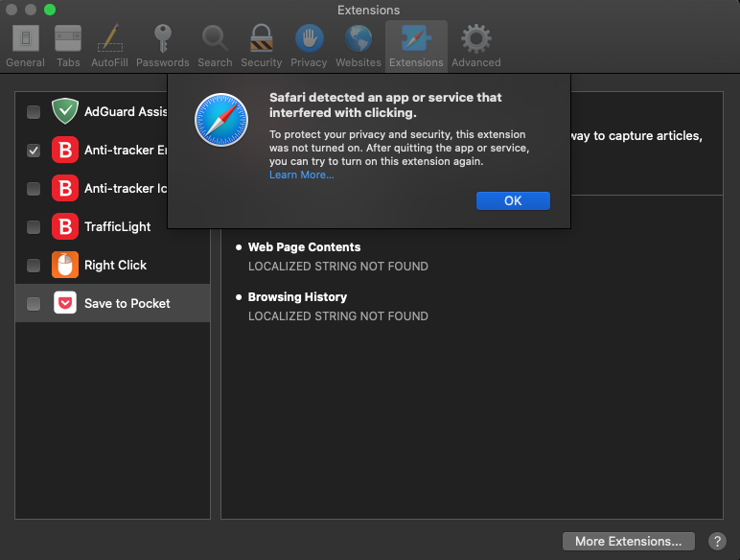The image size is (740, 560).
Task: Switch to the Advanced tab label
Action: pyautogui.click(x=476, y=62)
